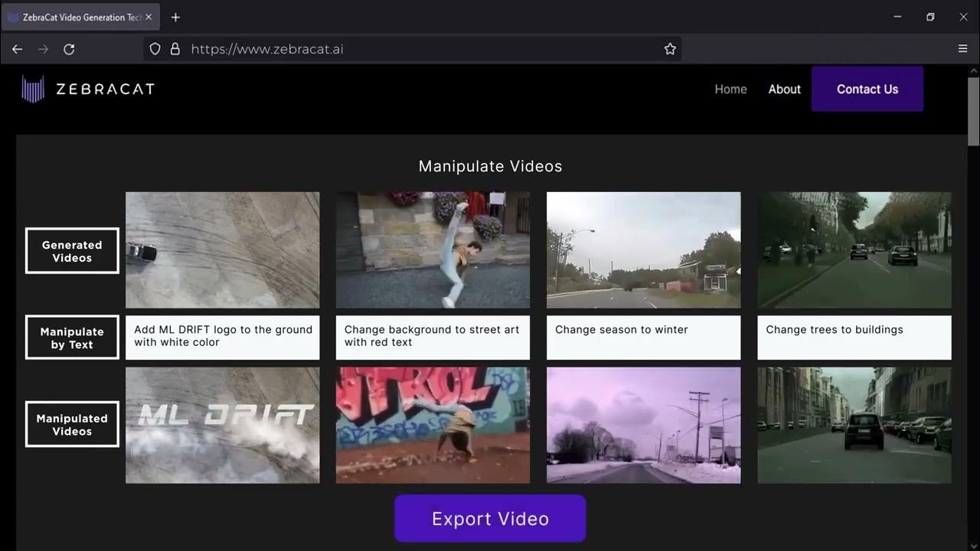
Task: Click the generated tree-lined street video thumbnail
Action: point(854,250)
